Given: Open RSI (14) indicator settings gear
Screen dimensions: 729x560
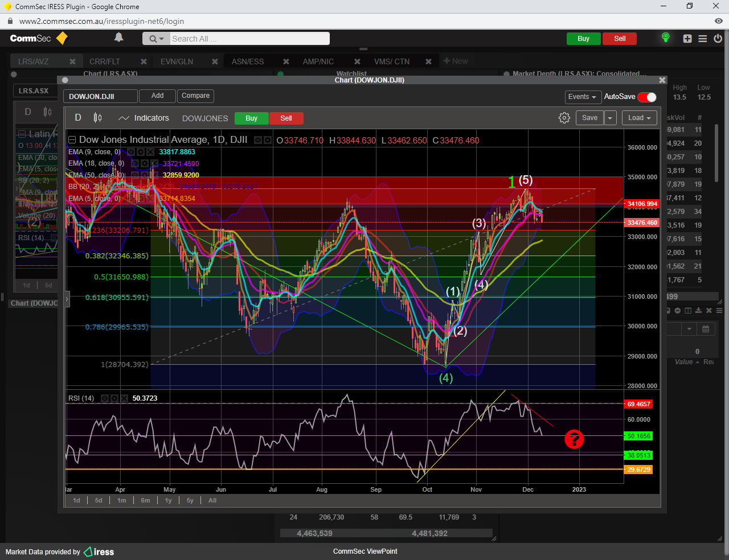Looking at the screenshot, I should tap(114, 398).
